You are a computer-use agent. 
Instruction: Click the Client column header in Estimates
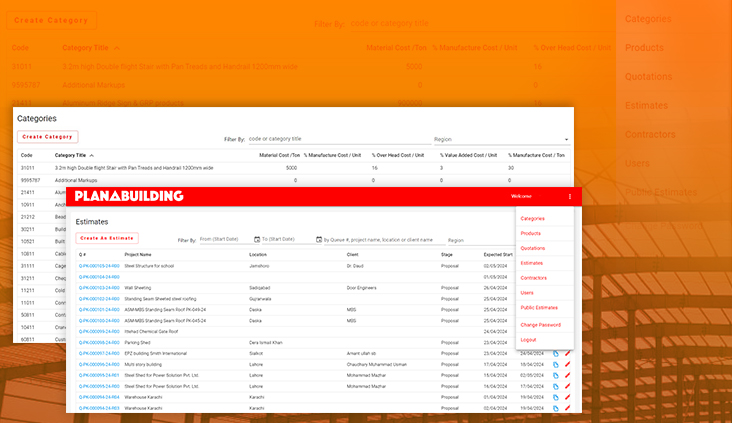click(x=352, y=255)
